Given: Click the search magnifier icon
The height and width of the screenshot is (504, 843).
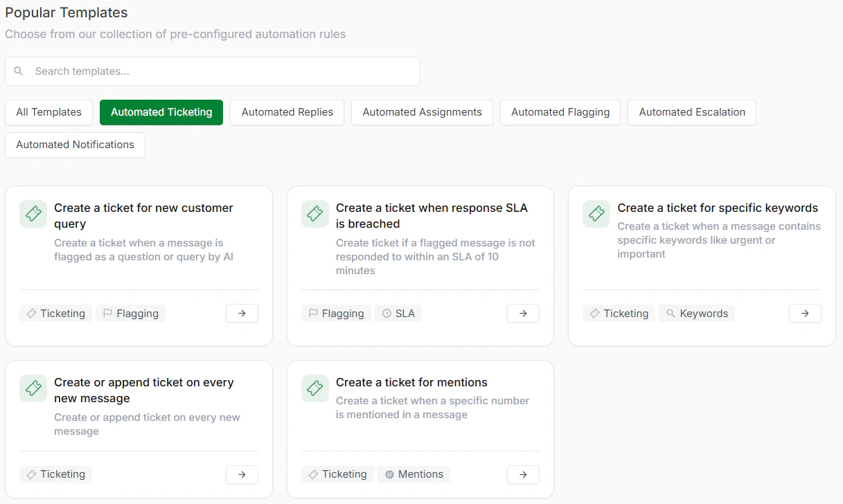Looking at the screenshot, I should (x=19, y=71).
